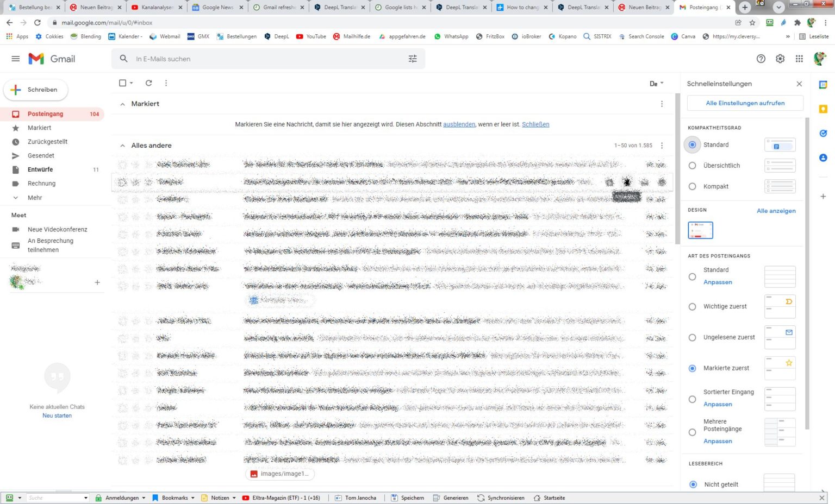Open the Gmail main menu hamburger icon
835x504 pixels.
(x=16, y=59)
